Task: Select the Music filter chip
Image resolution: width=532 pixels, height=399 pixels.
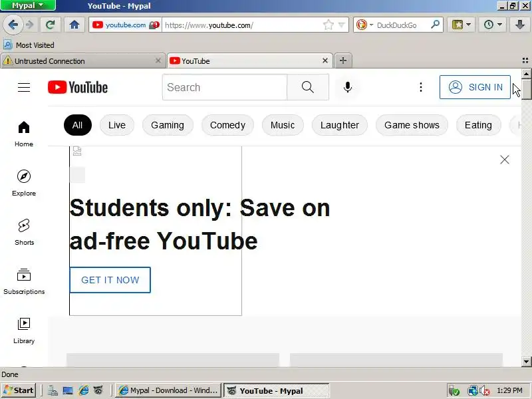Action: click(283, 125)
